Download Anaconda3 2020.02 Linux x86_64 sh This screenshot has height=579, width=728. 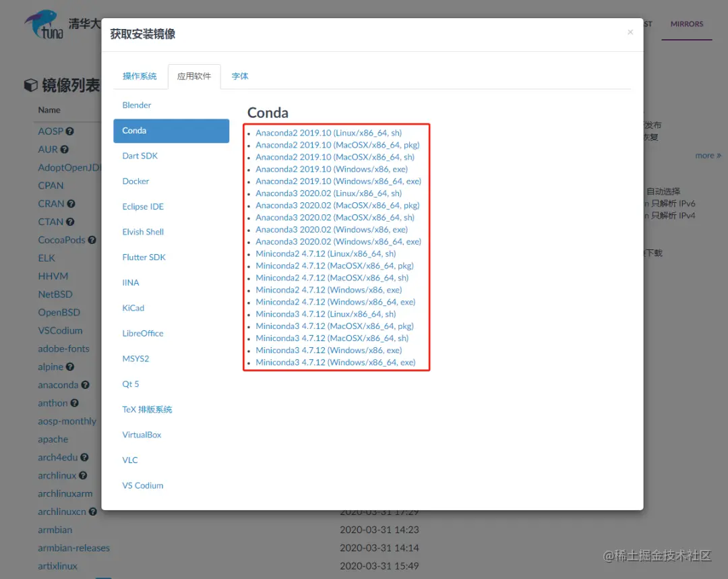(x=329, y=193)
